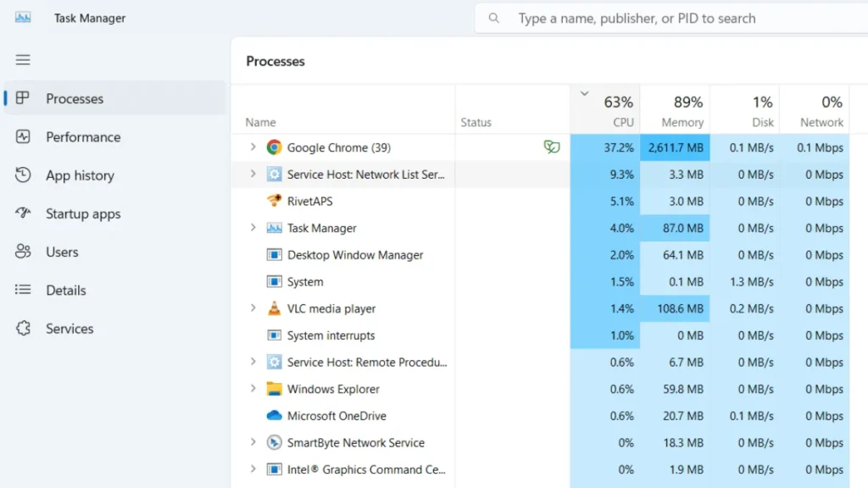The image size is (868, 488).
Task: Expand the Google Chrome (39) process group
Action: (253, 147)
